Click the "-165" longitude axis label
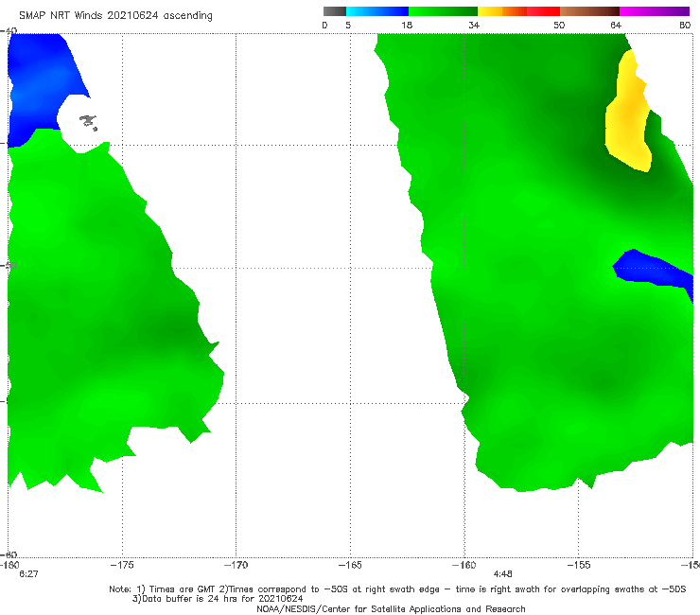700x615 pixels. (350, 565)
